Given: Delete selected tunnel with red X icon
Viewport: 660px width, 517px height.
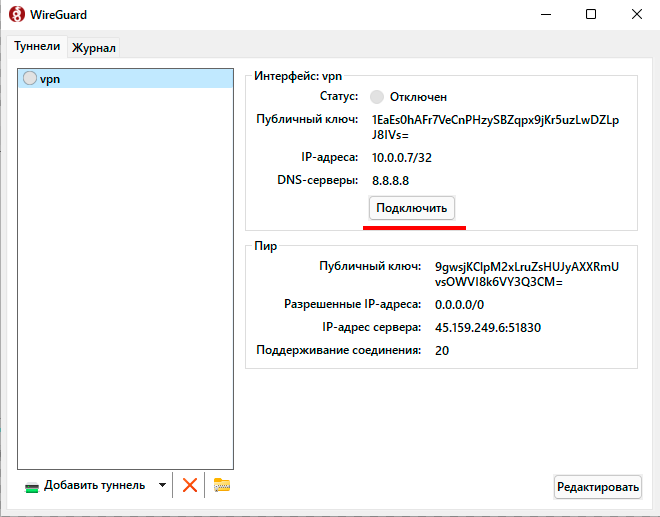Looking at the screenshot, I should 190,485.
